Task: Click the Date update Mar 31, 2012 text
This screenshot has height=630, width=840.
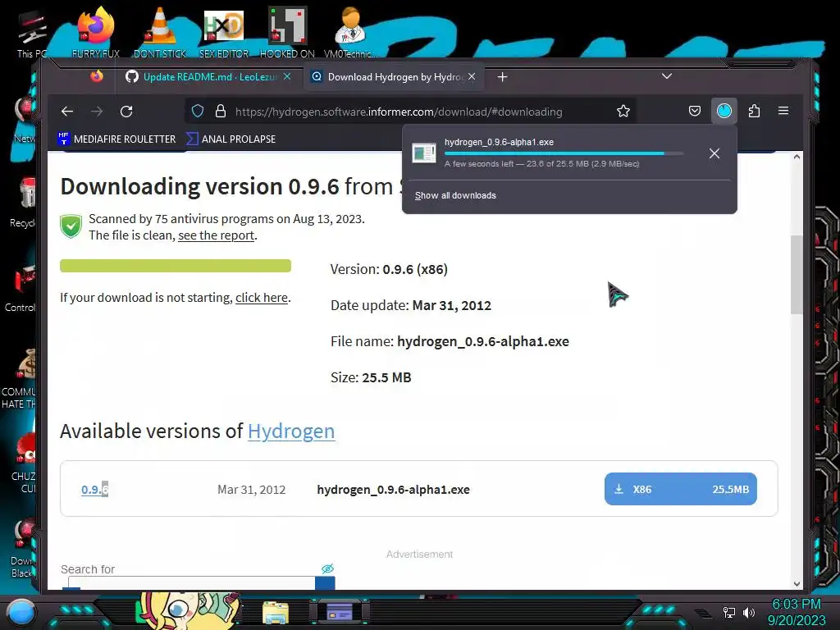Action: point(411,306)
